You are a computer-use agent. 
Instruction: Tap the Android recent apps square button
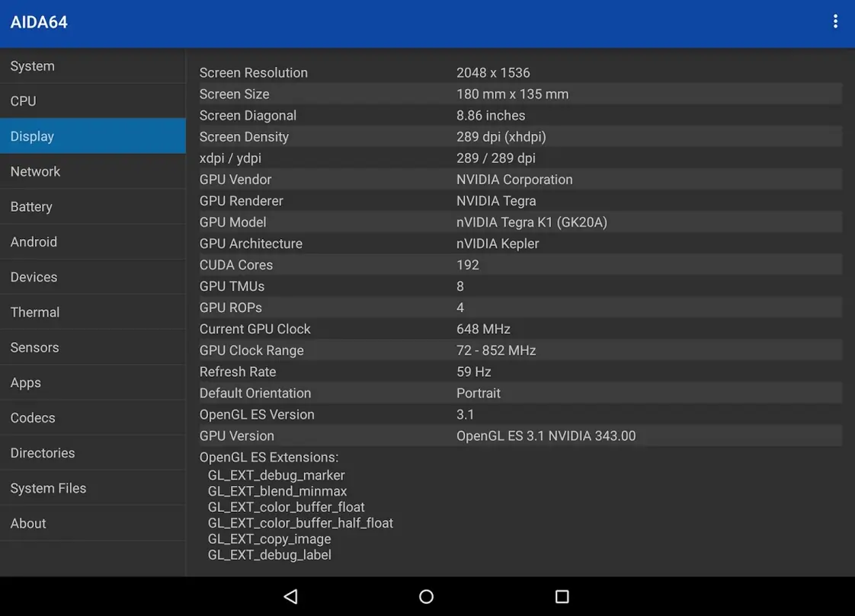562,596
